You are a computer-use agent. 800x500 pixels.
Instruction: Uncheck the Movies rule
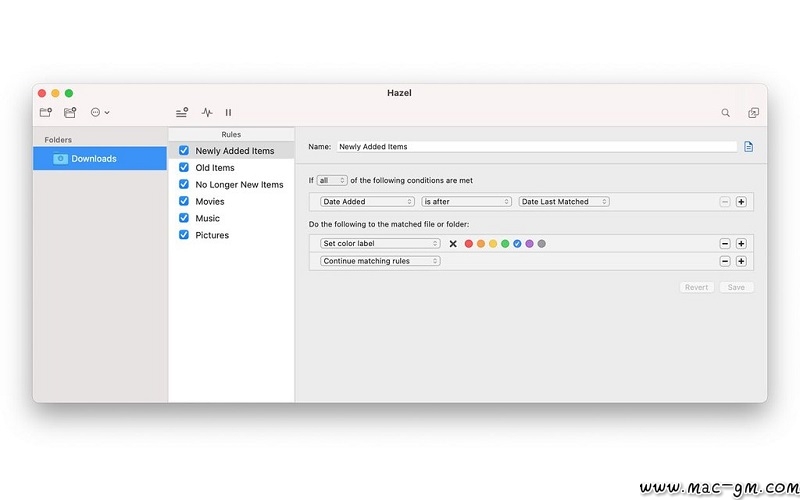coord(184,201)
